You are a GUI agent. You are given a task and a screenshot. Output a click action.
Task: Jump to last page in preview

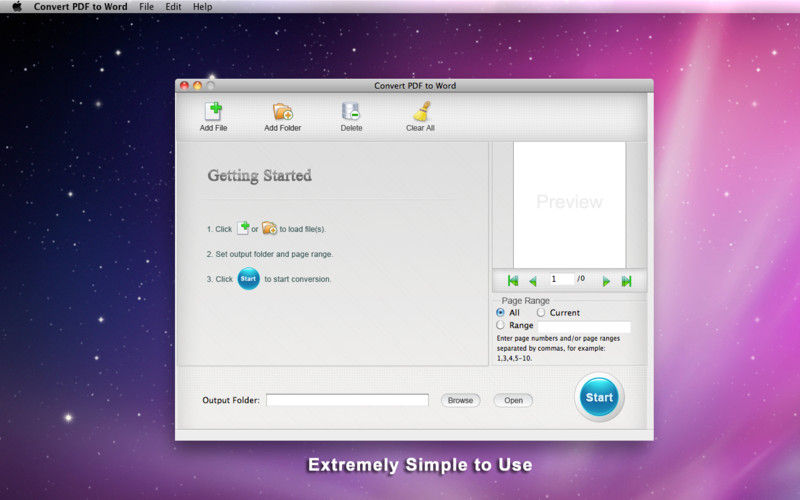point(627,281)
